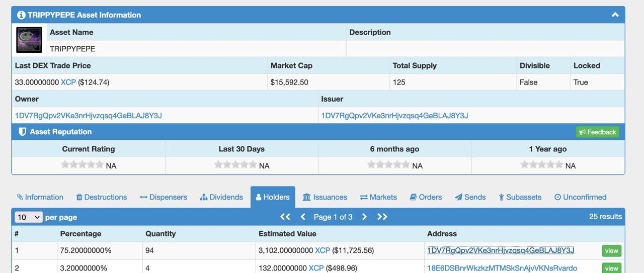This screenshot has width=644, height=273.
Task: Click the Current Rating stars
Action: [x=82, y=164]
